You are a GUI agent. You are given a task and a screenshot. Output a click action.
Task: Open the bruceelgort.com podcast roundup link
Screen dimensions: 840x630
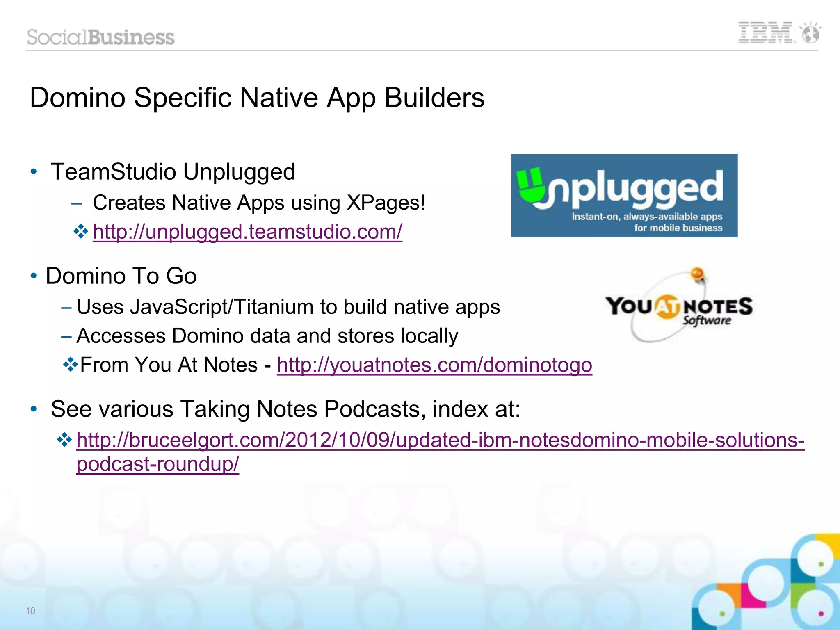pos(441,452)
